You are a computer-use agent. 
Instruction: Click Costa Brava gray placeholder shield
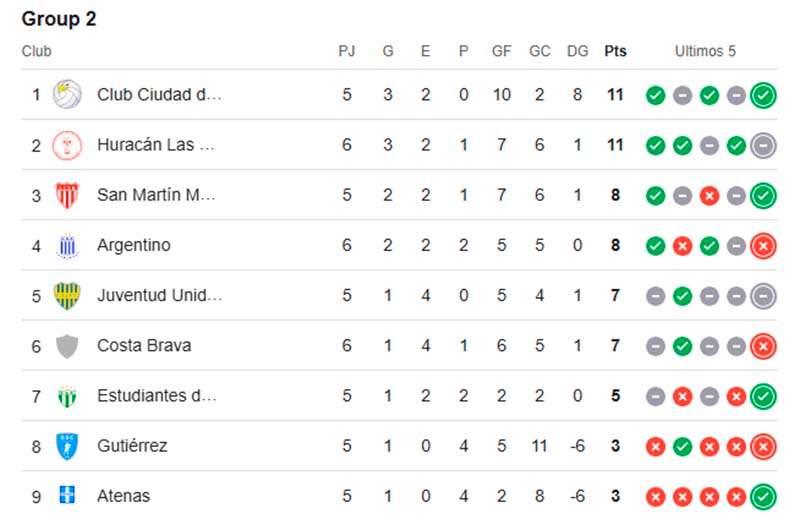tap(67, 346)
